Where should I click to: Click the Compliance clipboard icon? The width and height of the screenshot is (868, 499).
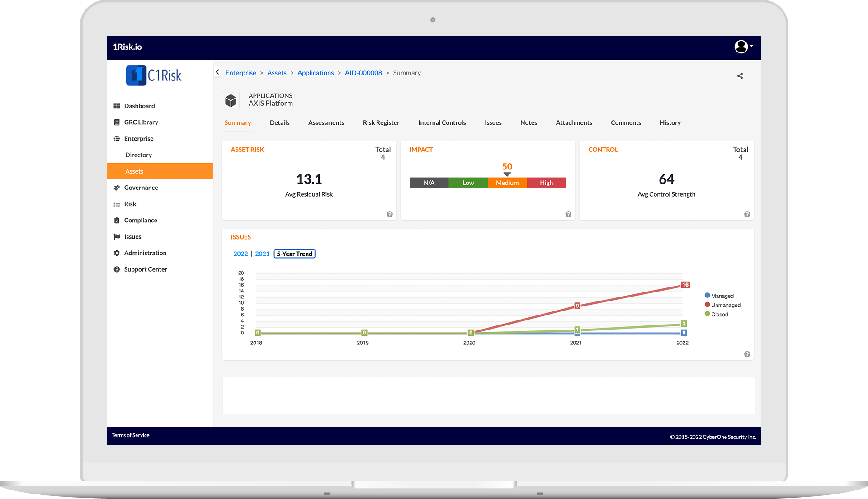117,221
